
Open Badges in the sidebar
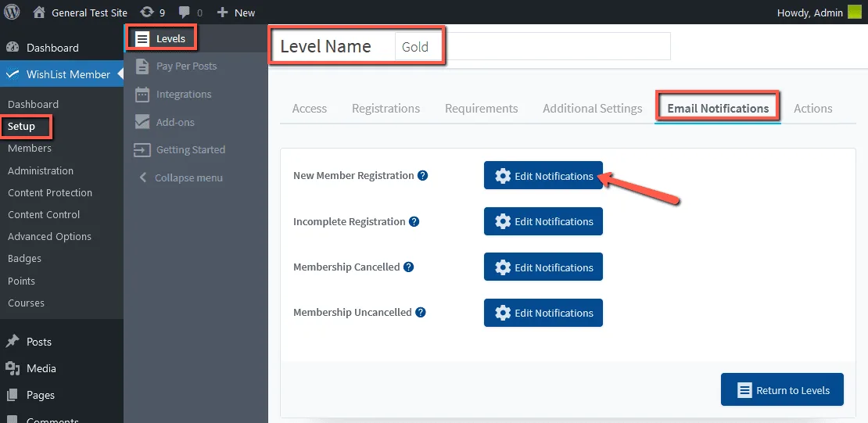[x=24, y=259]
